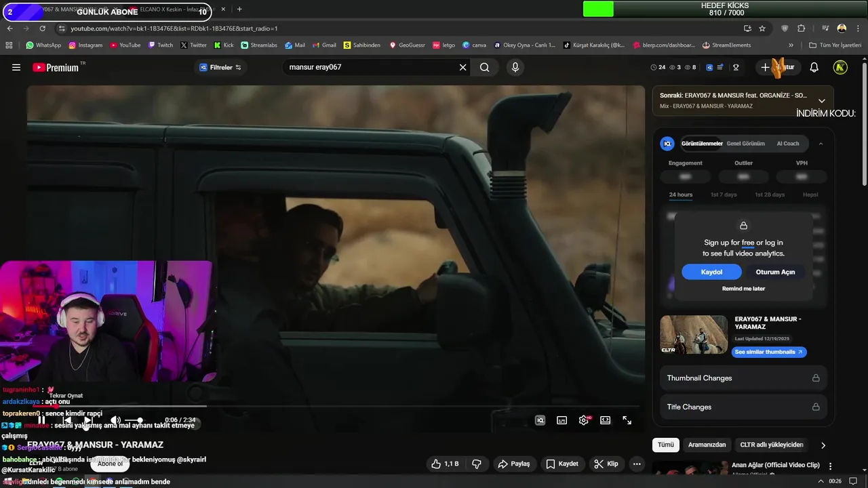Click the browser address bar URL
Viewport: 868px width, 488px height.
tap(174, 28)
